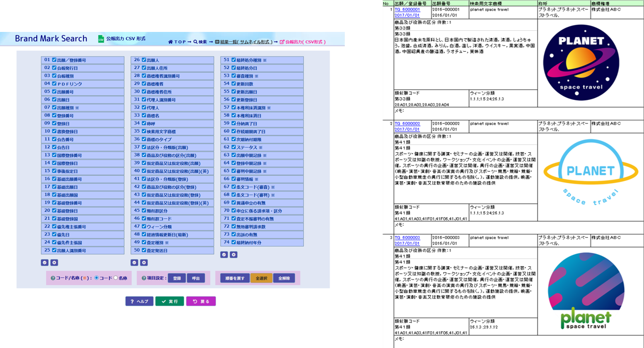Click the 順番を戻す button
The width and height of the screenshot is (644, 348).
234,278
